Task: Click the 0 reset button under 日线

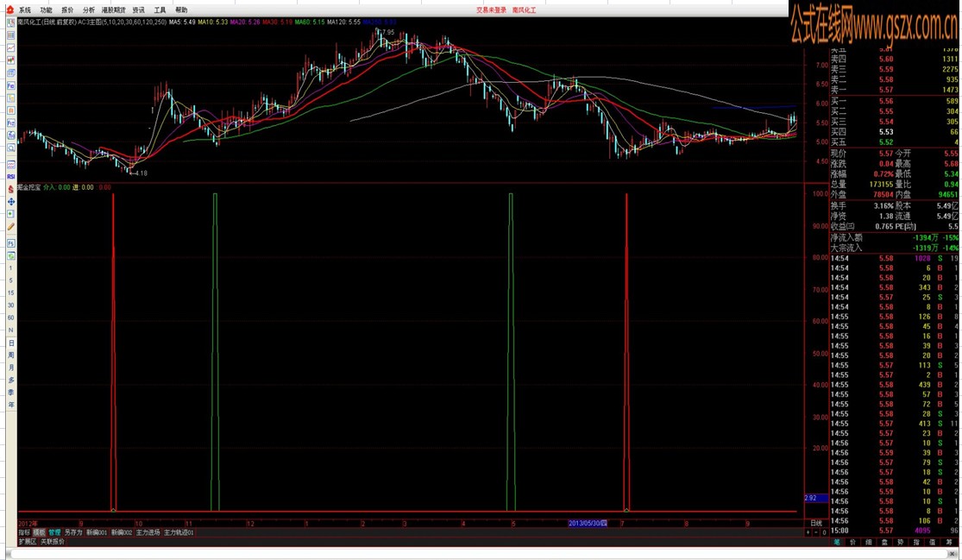Action: click(x=824, y=532)
